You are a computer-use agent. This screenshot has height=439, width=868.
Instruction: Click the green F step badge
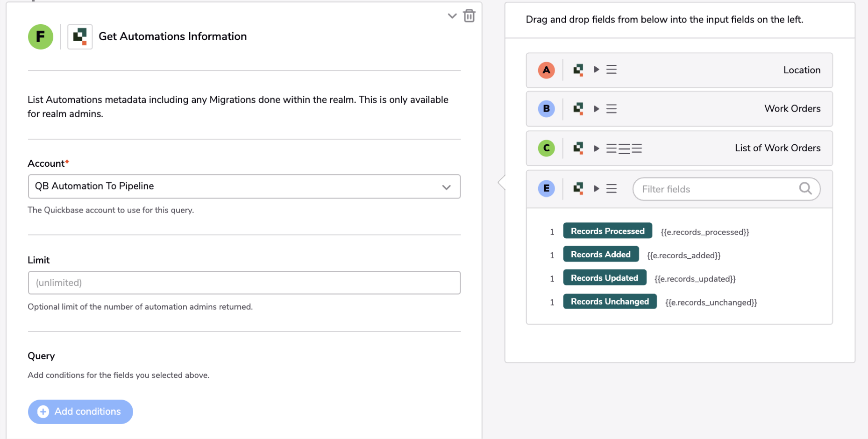coord(41,37)
